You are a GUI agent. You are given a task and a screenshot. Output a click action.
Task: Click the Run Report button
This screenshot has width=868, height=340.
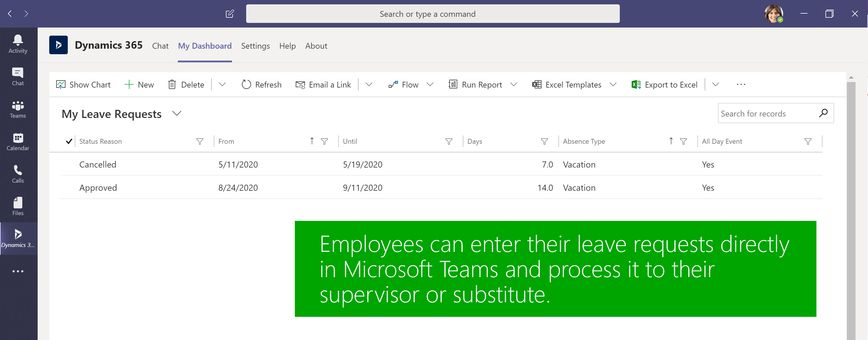tap(475, 84)
